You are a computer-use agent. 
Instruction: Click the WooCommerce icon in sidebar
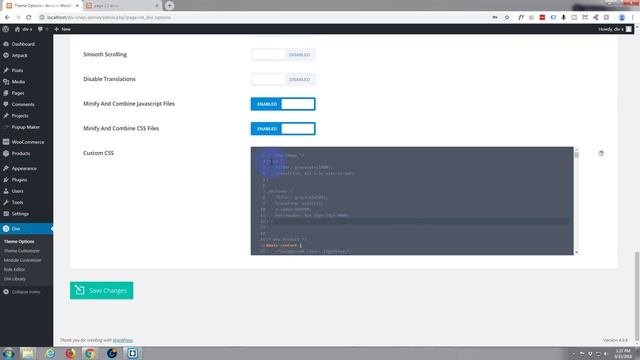(x=6, y=142)
